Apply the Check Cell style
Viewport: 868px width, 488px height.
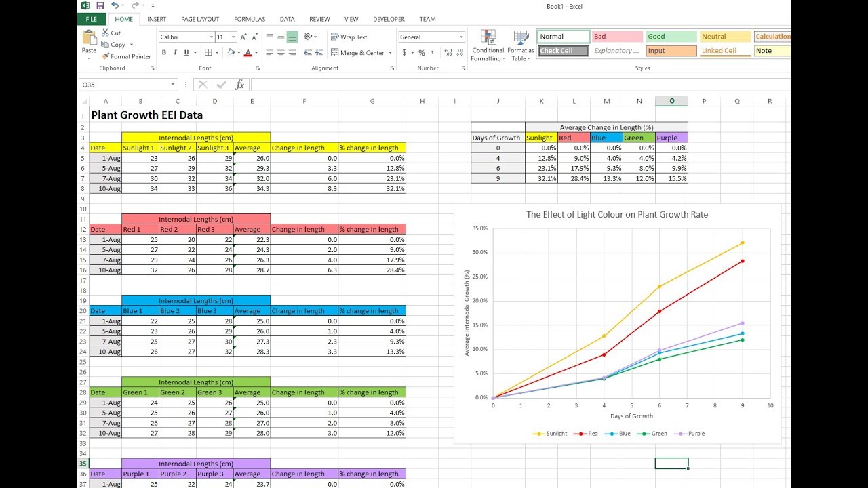point(563,51)
